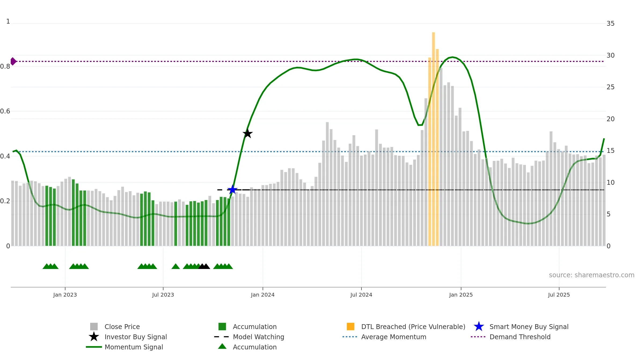Hide the Average Momentum series via legend

(x=394, y=337)
